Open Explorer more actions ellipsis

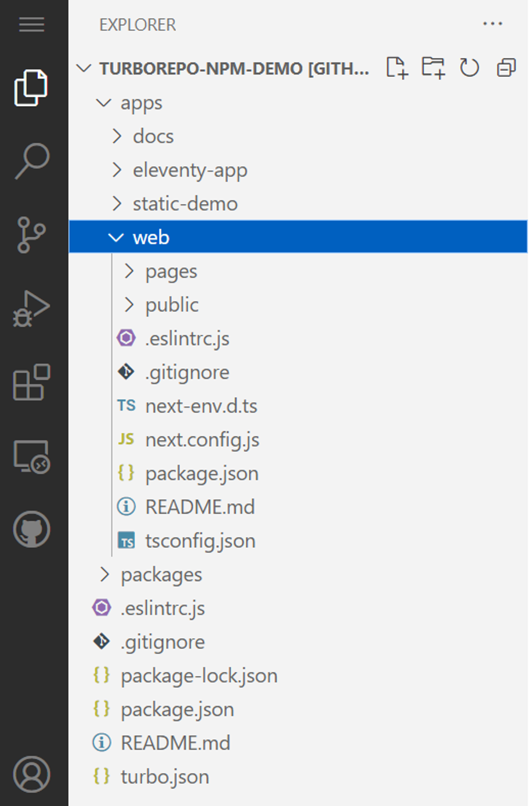493,24
